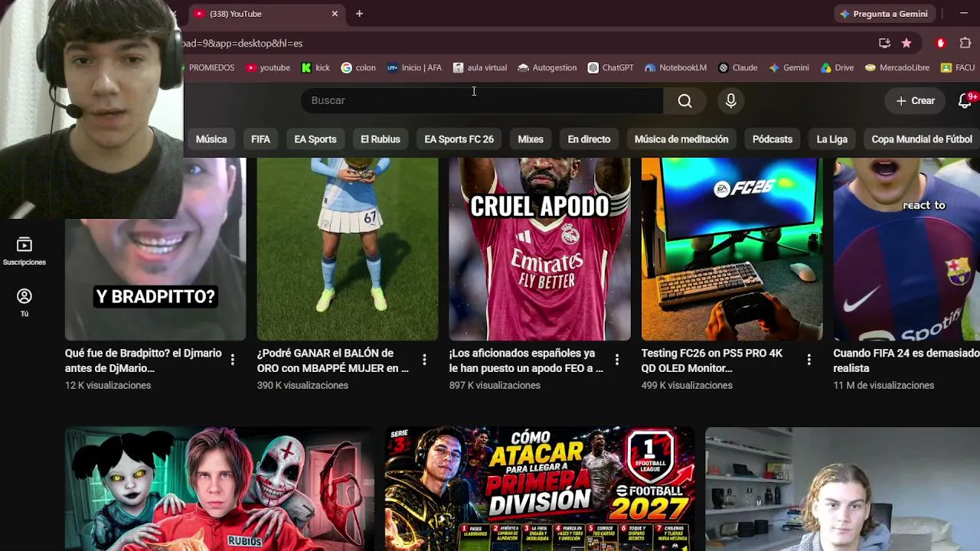Screen dimensions: 980x551
Task: Open the 'Y BRADPITTO?' Short thumbnail
Action: pos(155,249)
